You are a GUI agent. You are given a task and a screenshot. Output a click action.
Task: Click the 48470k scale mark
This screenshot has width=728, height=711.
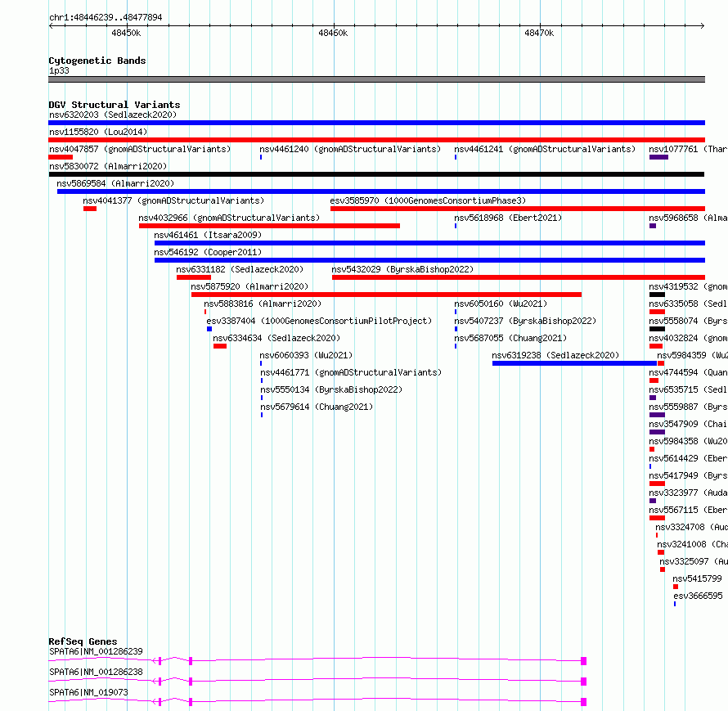point(539,33)
